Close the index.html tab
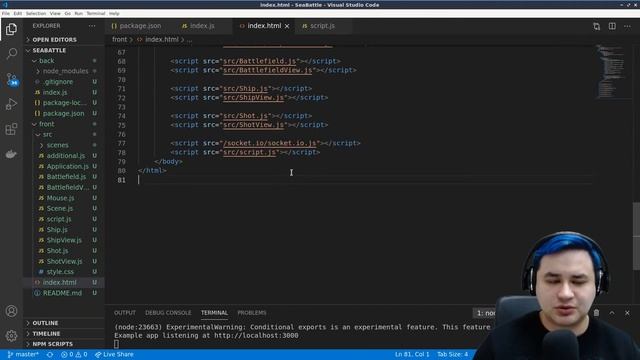 287,26
